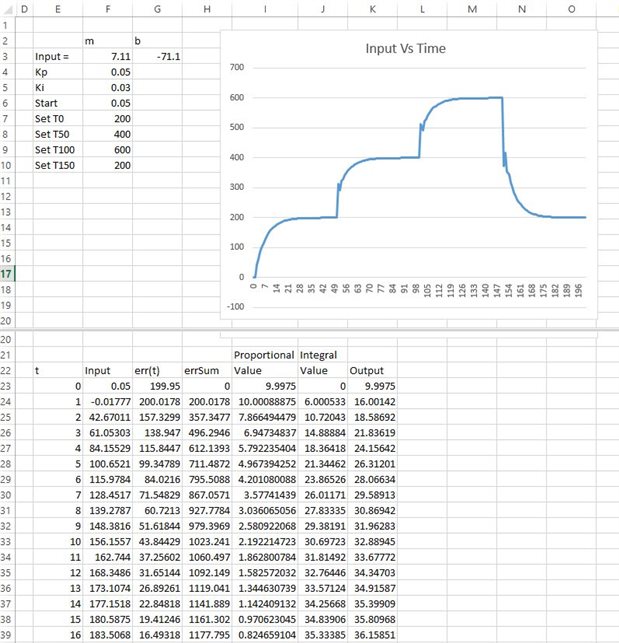Select the cell with 0.970623045

(265, 620)
